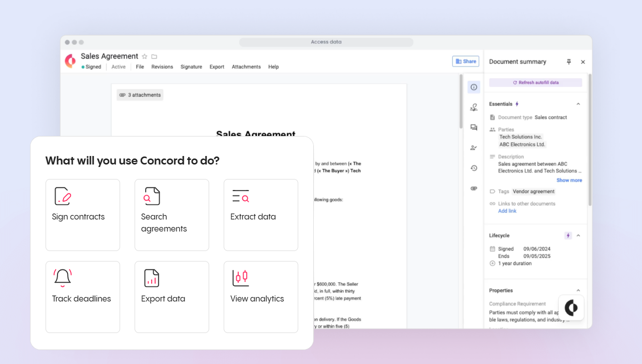Open the Comments panel icon
Viewport: 642px width, 364px height.
(473, 127)
